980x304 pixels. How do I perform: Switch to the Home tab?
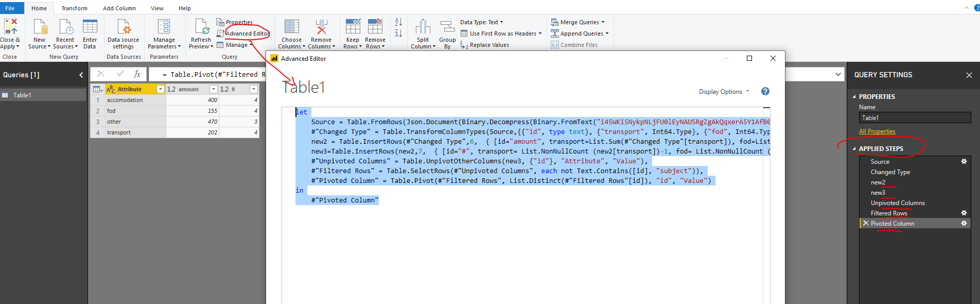tap(39, 8)
